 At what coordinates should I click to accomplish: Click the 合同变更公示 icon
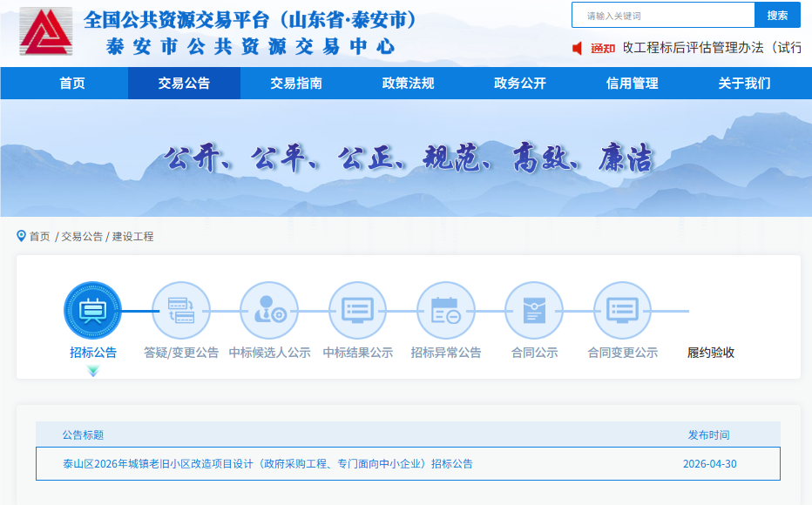point(622,311)
